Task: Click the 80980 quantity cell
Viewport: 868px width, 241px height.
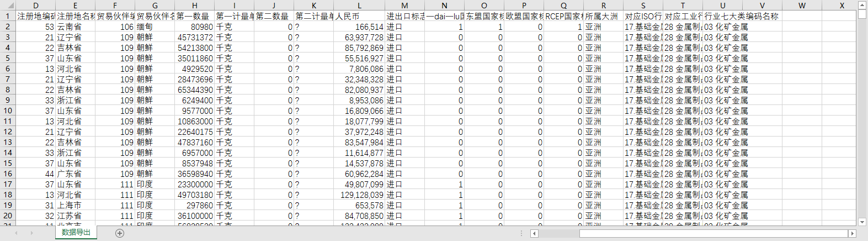Action: (x=195, y=27)
